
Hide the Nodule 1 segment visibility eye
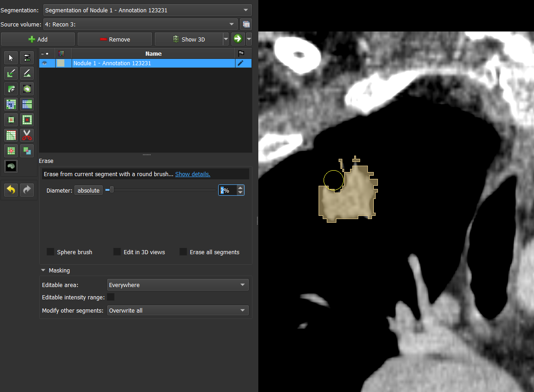pyautogui.click(x=47, y=63)
